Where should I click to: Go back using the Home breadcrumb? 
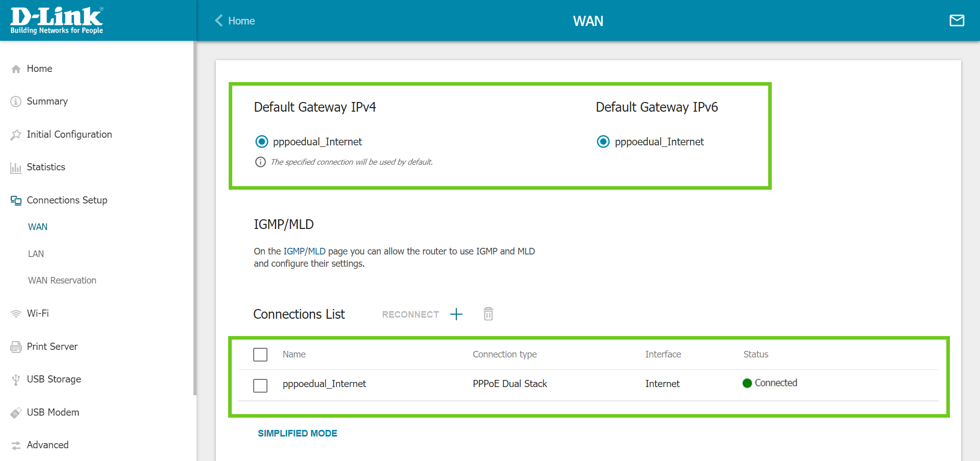[x=235, y=21]
